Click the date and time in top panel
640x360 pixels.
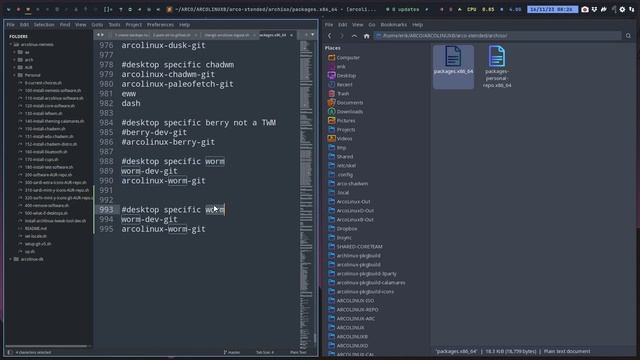pyautogui.click(x=552, y=9)
